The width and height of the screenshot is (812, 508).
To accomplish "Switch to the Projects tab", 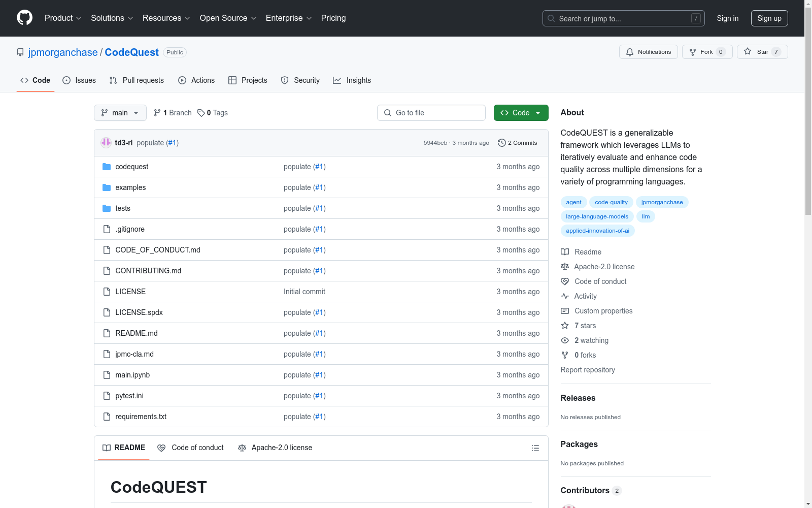I will [248, 80].
